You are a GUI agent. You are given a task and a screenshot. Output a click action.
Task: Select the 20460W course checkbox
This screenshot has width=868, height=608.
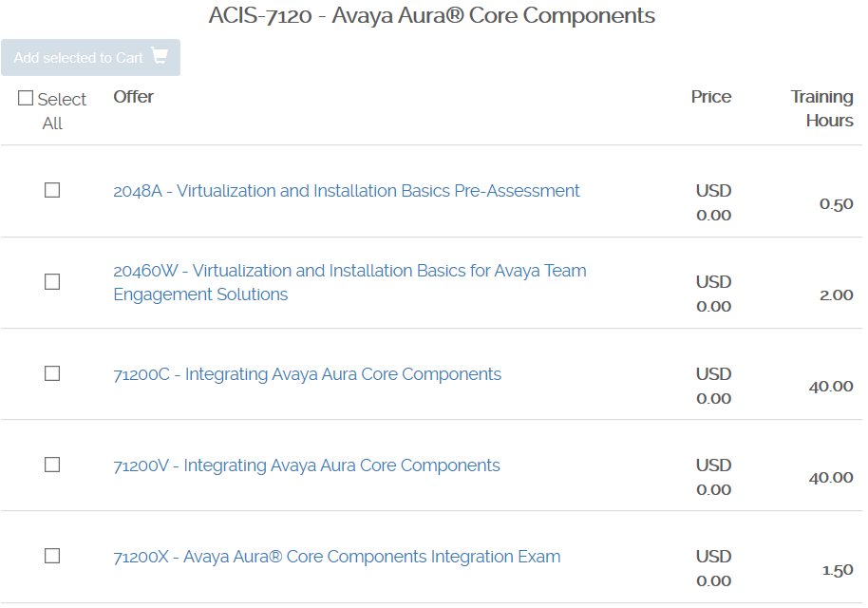tap(52, 282)
